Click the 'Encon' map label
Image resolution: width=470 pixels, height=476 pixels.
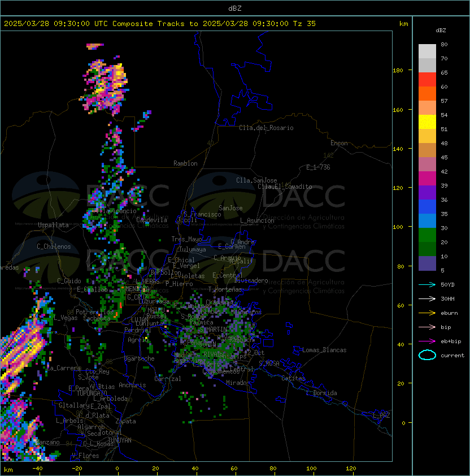pyautogui.click(x=339, y=143)
